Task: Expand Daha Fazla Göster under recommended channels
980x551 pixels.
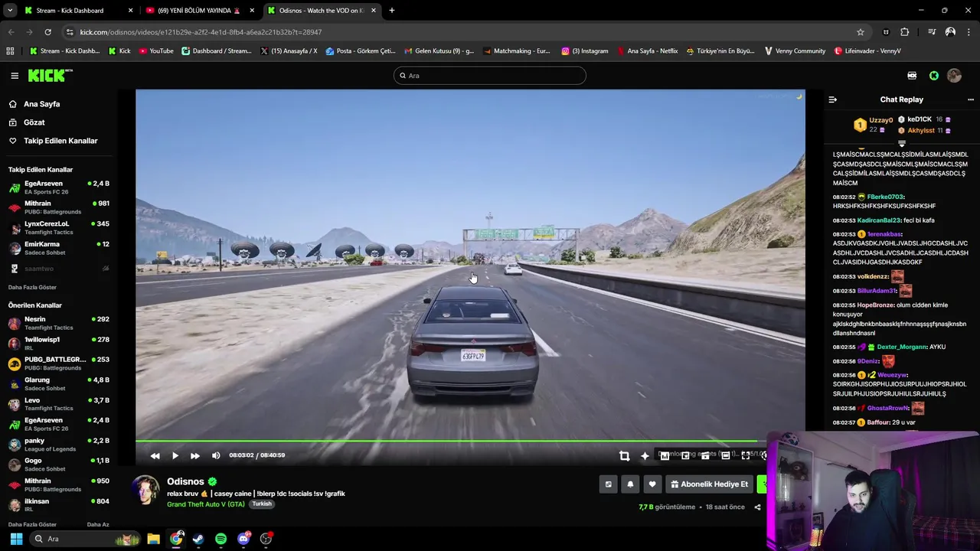Action: (32, 525)
